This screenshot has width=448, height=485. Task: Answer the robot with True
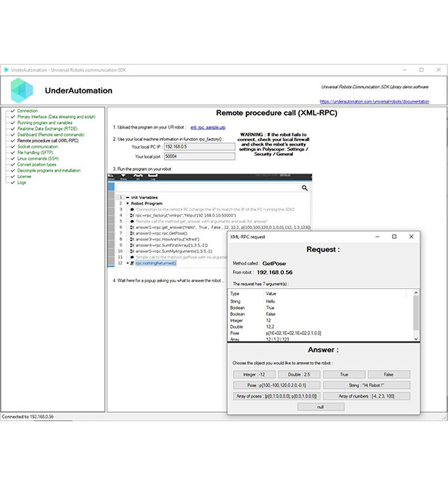[x=344, y=375]
